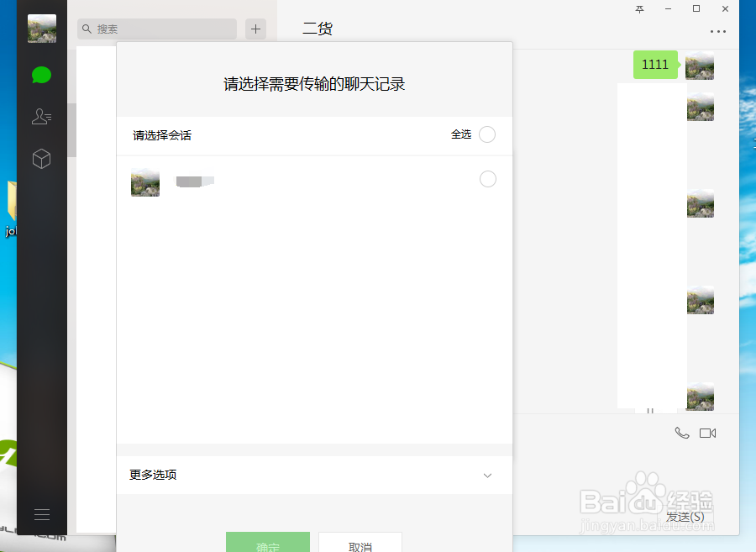Viewport: 756px width, 552px height.
Task: Open the Contacts panel
Action: [x=41, y=117]
